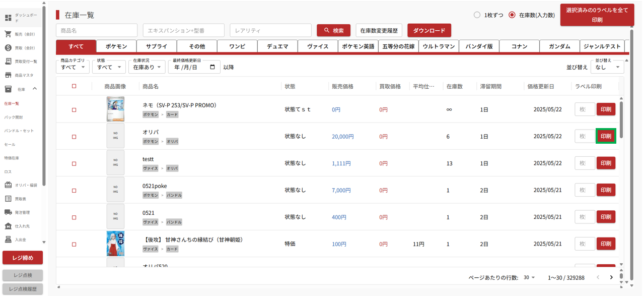Click the オリパ・福袋 gift icon
The image size is (644, 296).
click(x=8, y=185)
